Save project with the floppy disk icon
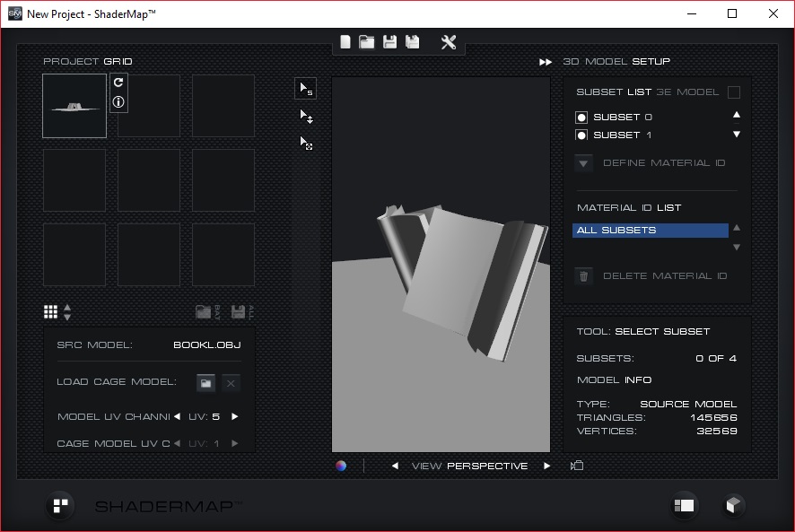Viewport: 795px width, 532px height. click(x=389, y=42)
